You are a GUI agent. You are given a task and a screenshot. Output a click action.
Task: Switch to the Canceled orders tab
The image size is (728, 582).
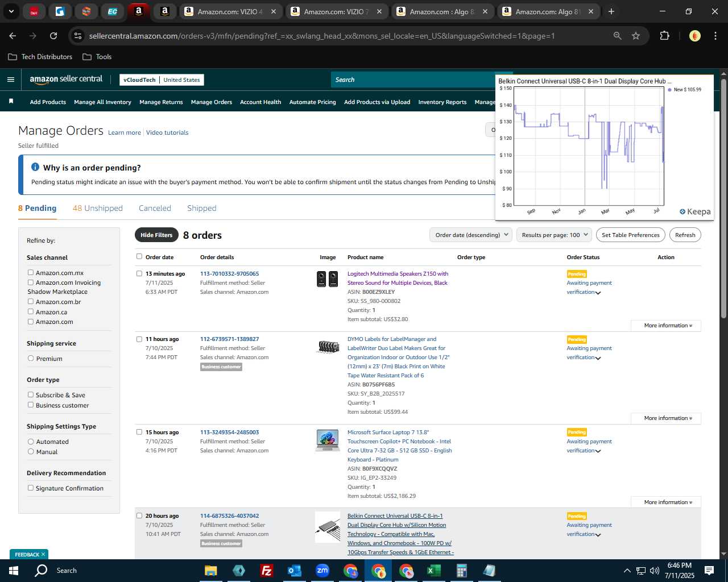[x=155, y=208]
